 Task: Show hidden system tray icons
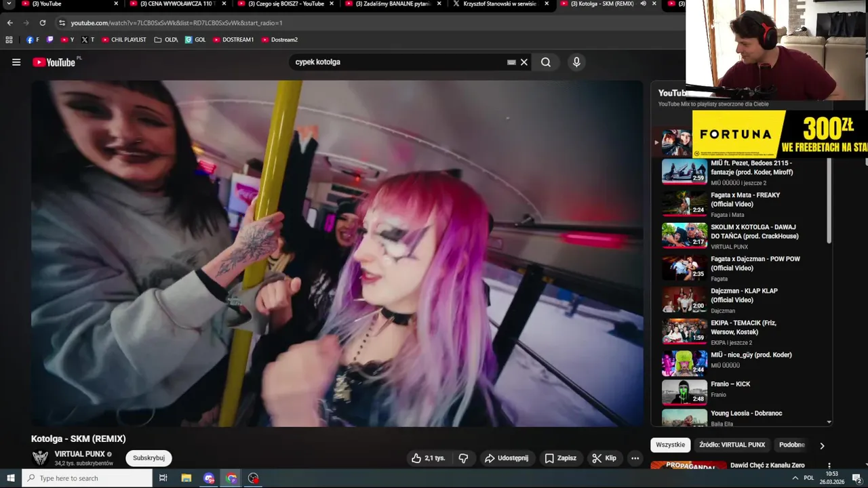point(795,478)
